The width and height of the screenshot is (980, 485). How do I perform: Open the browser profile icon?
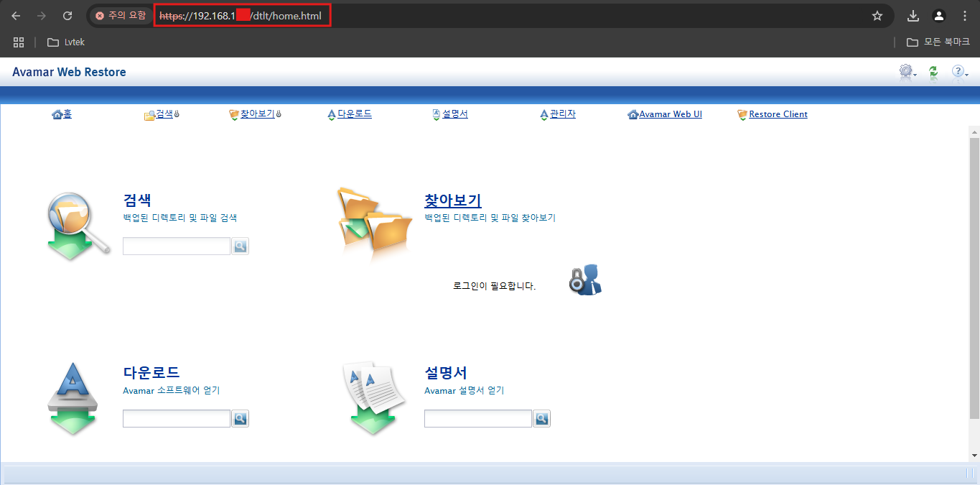[939, 16]
